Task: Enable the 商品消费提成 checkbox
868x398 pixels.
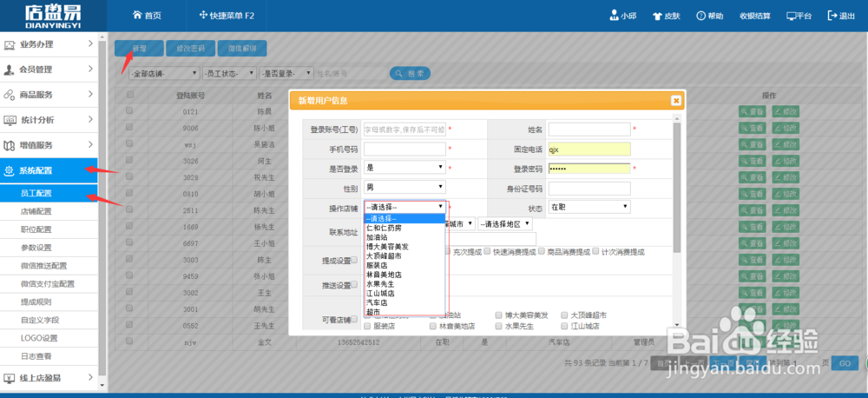Action: click(542, 251)
